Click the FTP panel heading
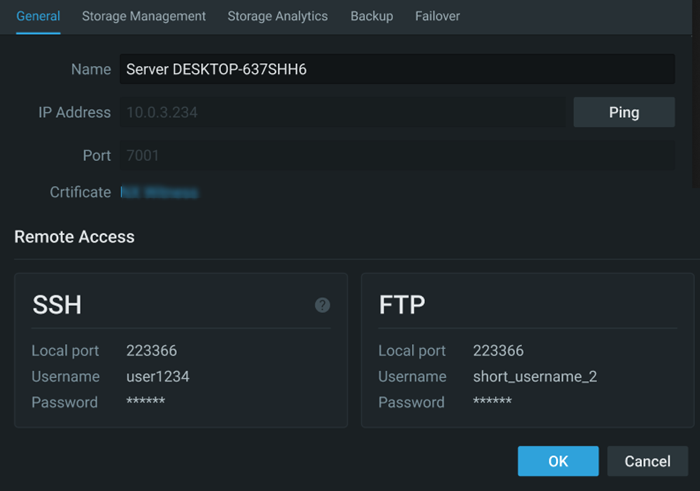The width and height of the screenshot is (700, 491). [x=402, y=305]
